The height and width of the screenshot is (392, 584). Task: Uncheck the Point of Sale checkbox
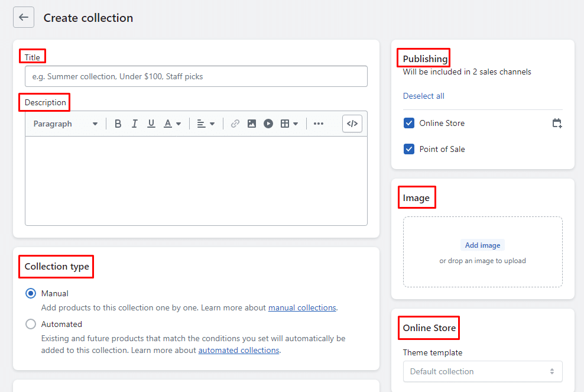[x=409, y=149]
